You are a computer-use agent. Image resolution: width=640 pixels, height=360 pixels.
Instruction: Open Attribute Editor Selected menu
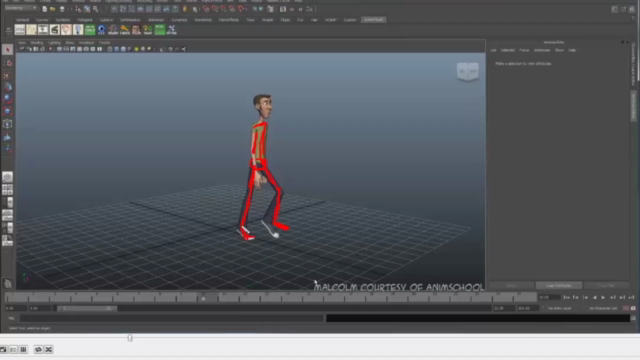pyautogui.click(x=508, y=50)
